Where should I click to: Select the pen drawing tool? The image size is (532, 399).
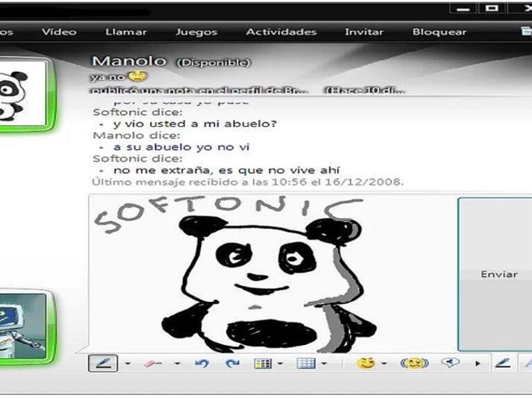point(103,363)
